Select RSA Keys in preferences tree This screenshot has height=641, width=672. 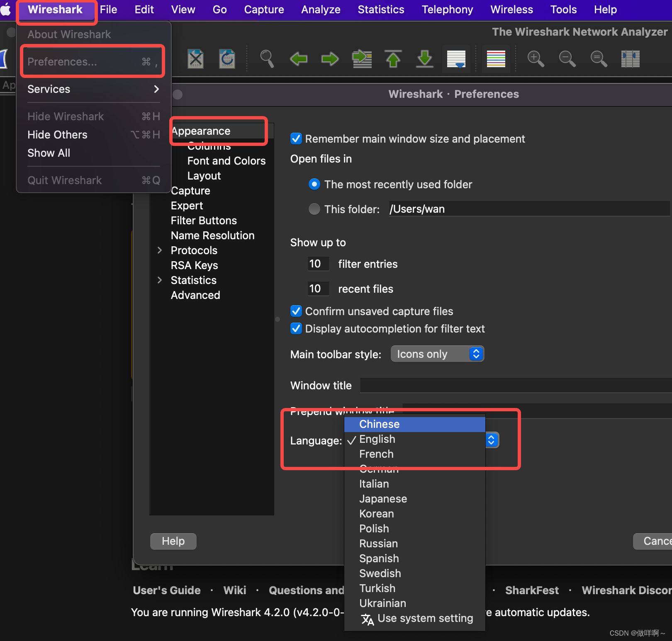(194, 265)
